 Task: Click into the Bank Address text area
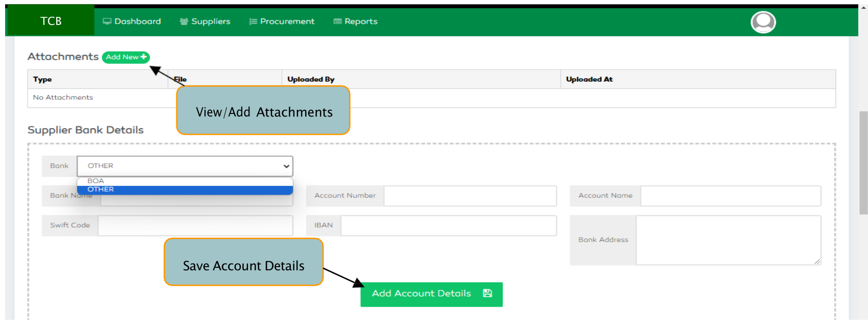tap(728, 240)
